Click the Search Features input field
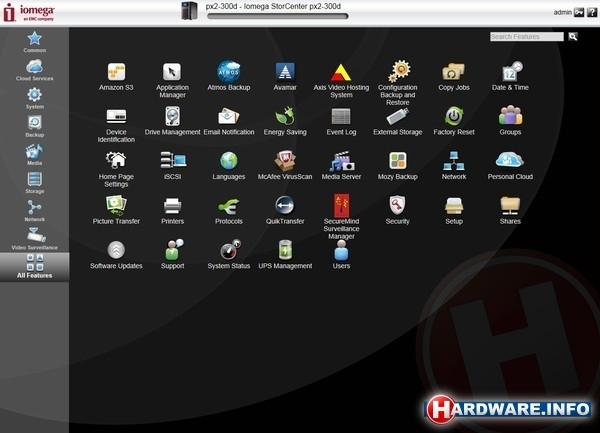 tap(527, 36)
